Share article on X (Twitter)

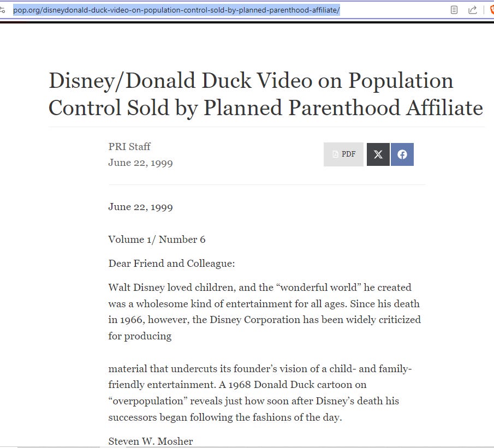tap(378, 154)
